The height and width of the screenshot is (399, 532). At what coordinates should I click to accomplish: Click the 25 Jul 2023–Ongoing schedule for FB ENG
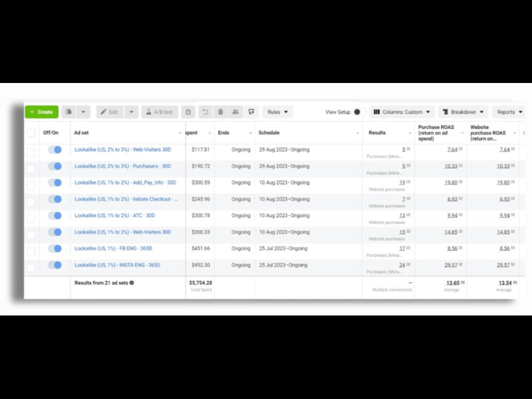coord(284,248)
